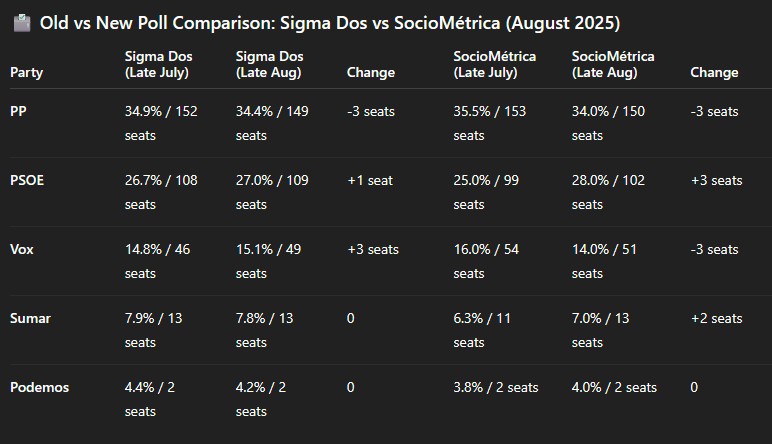Select the SocioMétrica (Late Aug) column header
Viewport: 772px width, 444px height.
(x=611, y=64)
